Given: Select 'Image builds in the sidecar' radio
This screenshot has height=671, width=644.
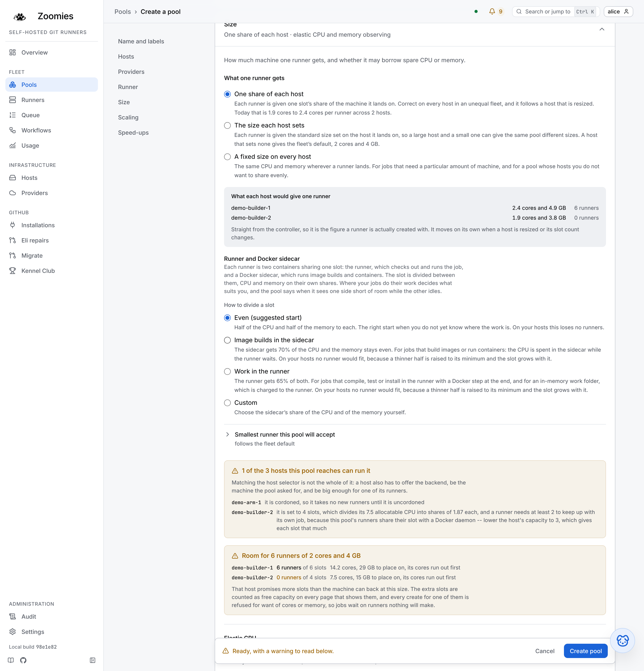Looking at the screenshot, I should [x=227, y=340].
